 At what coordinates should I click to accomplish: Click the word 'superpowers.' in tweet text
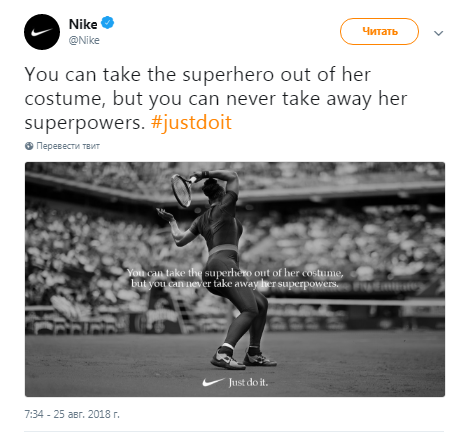point(85,123)
